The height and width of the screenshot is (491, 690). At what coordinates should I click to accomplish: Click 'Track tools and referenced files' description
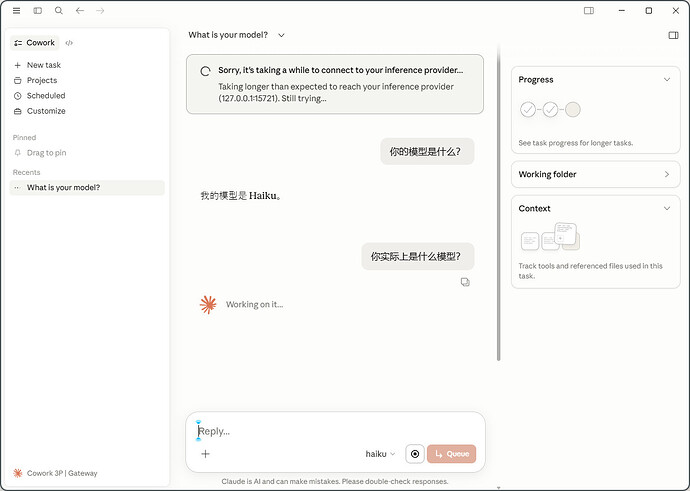[591, 271]
